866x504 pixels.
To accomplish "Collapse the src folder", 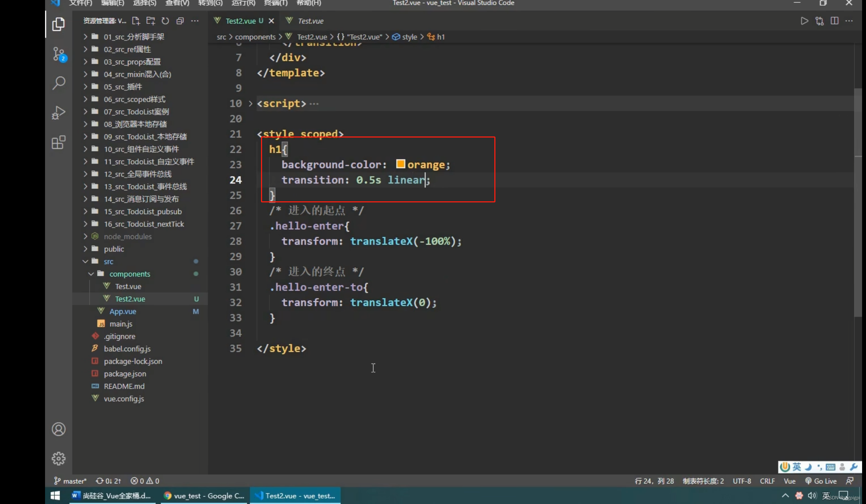I will pyautogui.click(x=140, y=261).
